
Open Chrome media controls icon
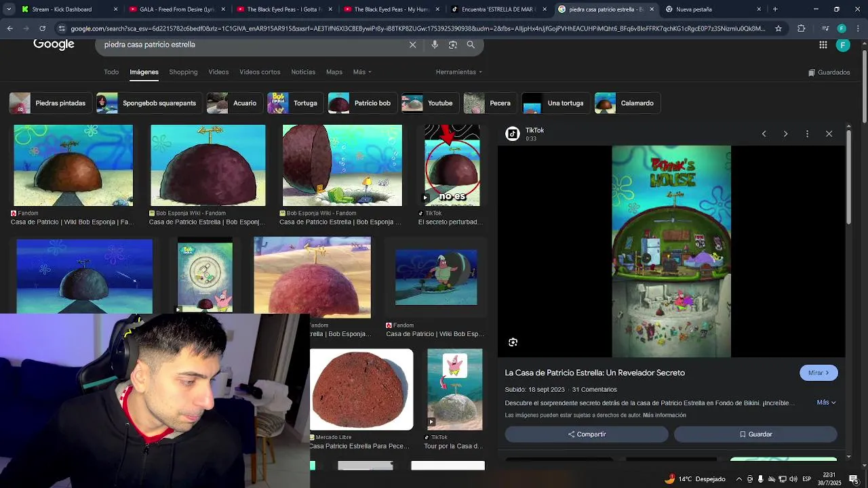point(825,28)
